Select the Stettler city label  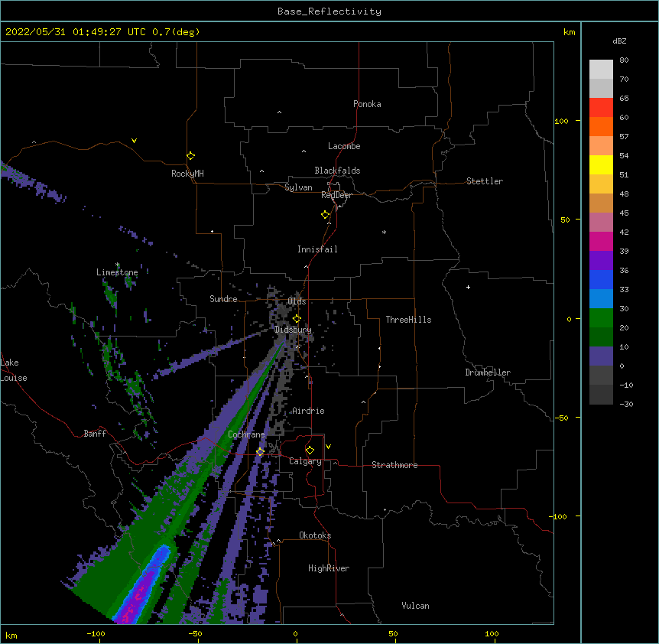point(485,181)
